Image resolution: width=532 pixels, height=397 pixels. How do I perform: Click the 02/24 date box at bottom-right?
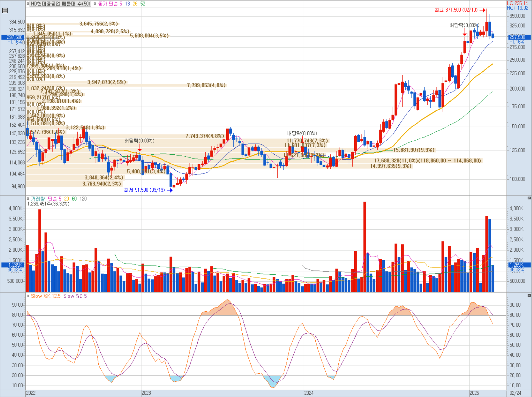(516, 393)
